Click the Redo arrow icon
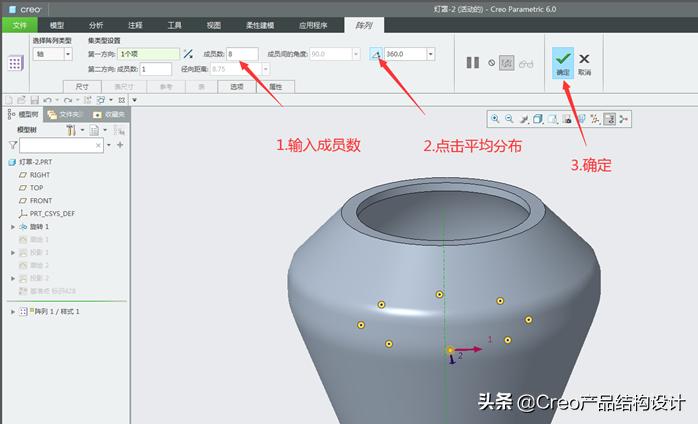Image resolution: width=698 pixels, height=424 pixels. point(68,100)
